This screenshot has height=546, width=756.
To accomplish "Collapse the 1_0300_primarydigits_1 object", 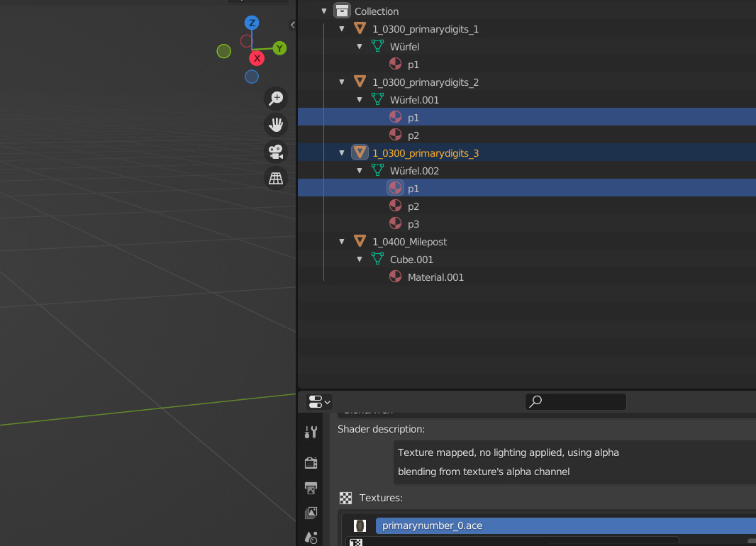I will [x=342, y=29].
